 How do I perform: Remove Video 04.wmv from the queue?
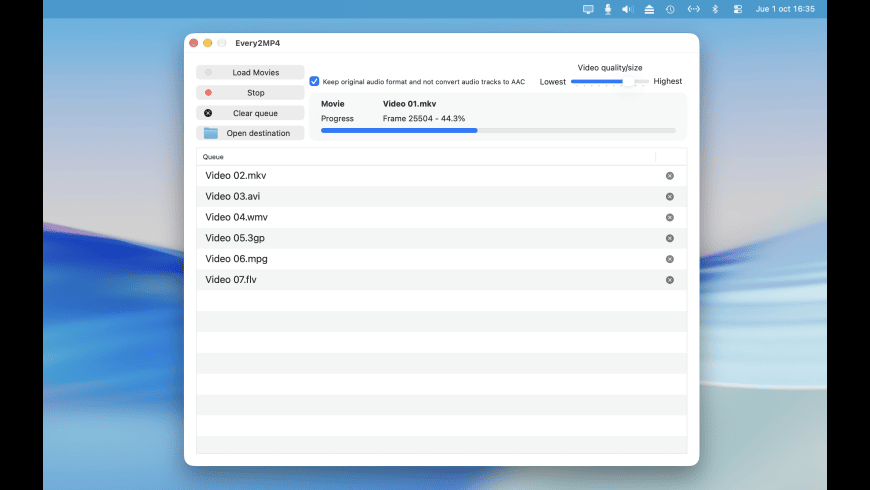pos(670,218)
